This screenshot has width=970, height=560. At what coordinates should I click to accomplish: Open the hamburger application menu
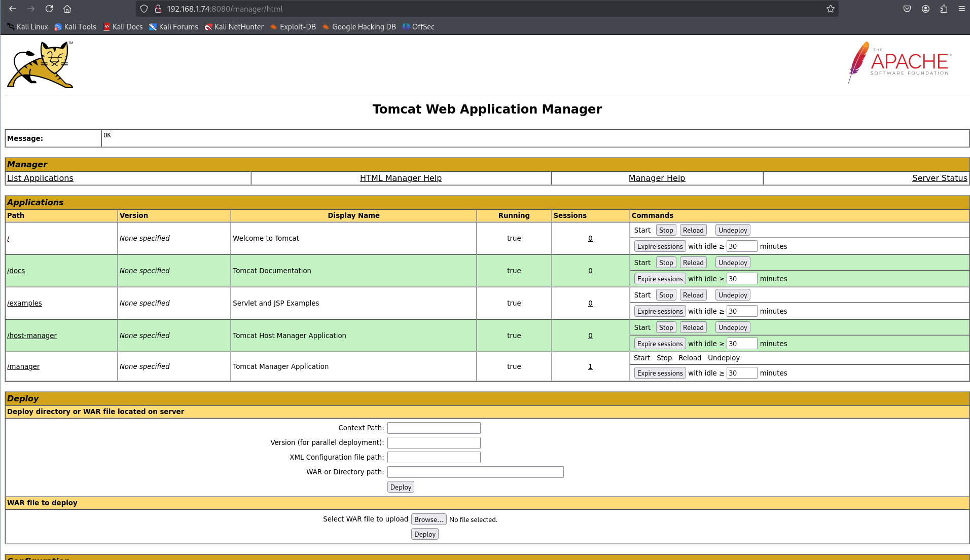click(961, 9)
